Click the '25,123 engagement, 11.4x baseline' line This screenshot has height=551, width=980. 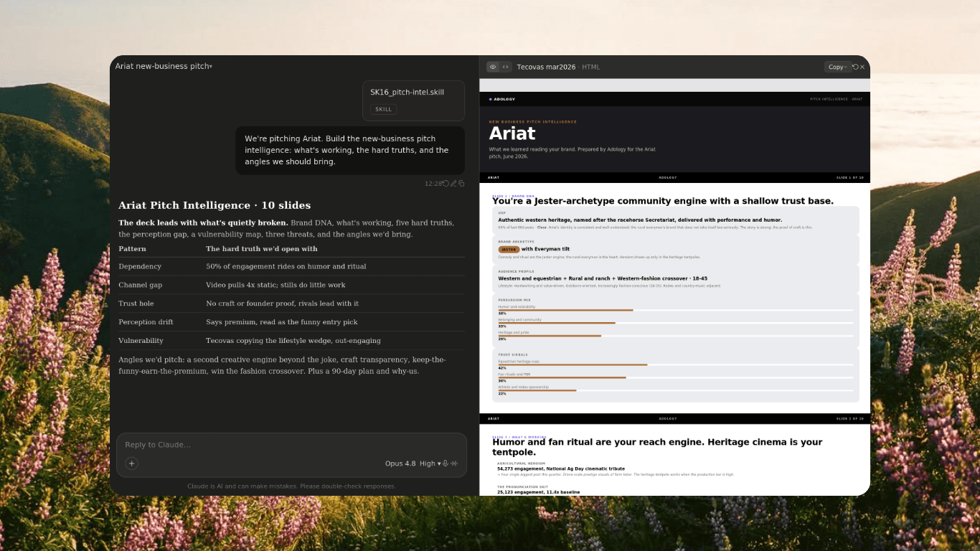[x=539, y=492]
